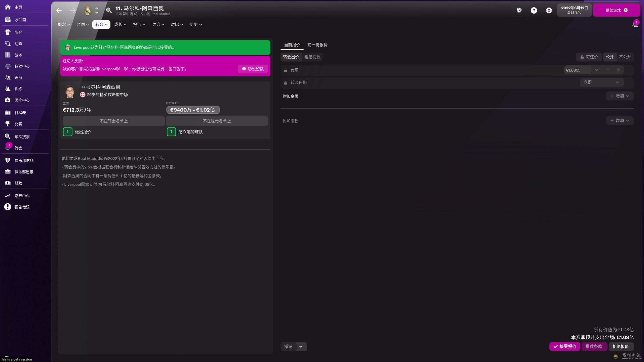Click 接受报价 accept offer button
Viewport: 644px width, 362px height.
(565, 347)
